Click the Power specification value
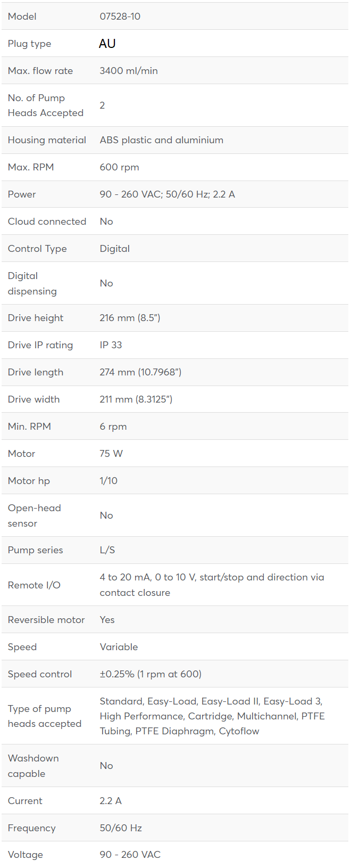Image resolution: width=351 pixels, height=868 pixels. tap(168, 194)
